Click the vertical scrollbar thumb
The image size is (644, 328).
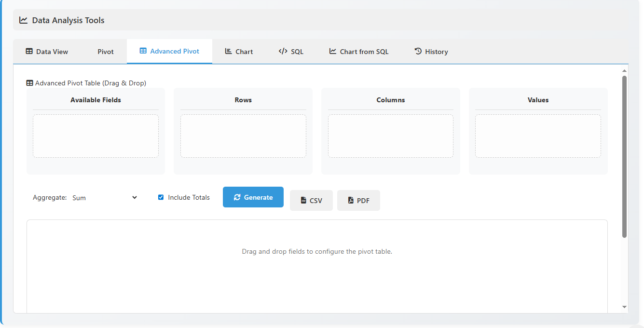[x=624, y=156]
